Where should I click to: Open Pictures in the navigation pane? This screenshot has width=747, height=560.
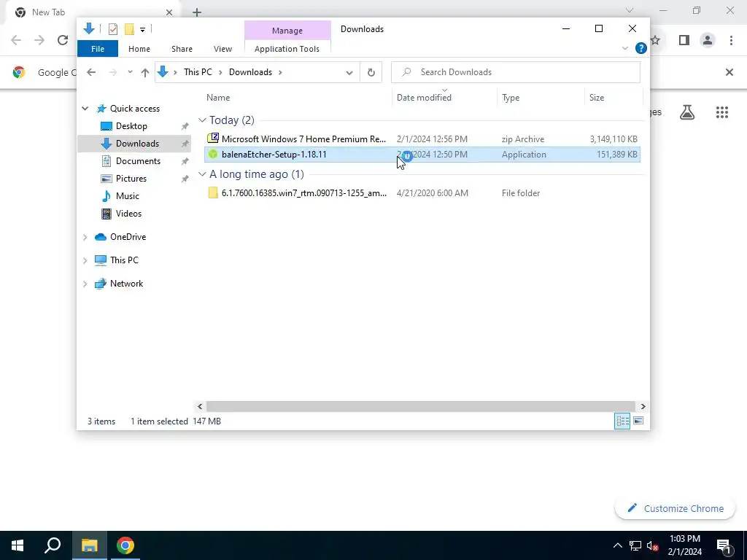coord(131,179)
